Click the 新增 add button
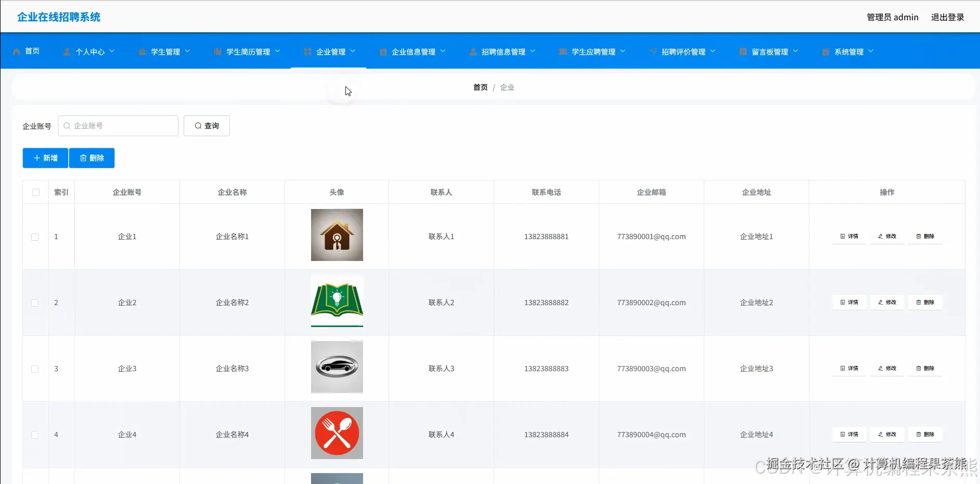 pos(45,158)
